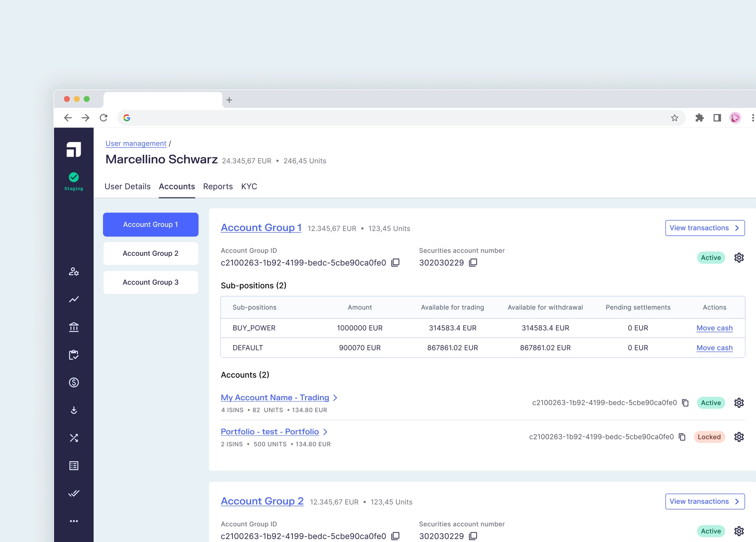The width and height of the screenshot is (756, 542).
Task: Select Account Group 3 in side list
Action: click(x=151, y=282)
